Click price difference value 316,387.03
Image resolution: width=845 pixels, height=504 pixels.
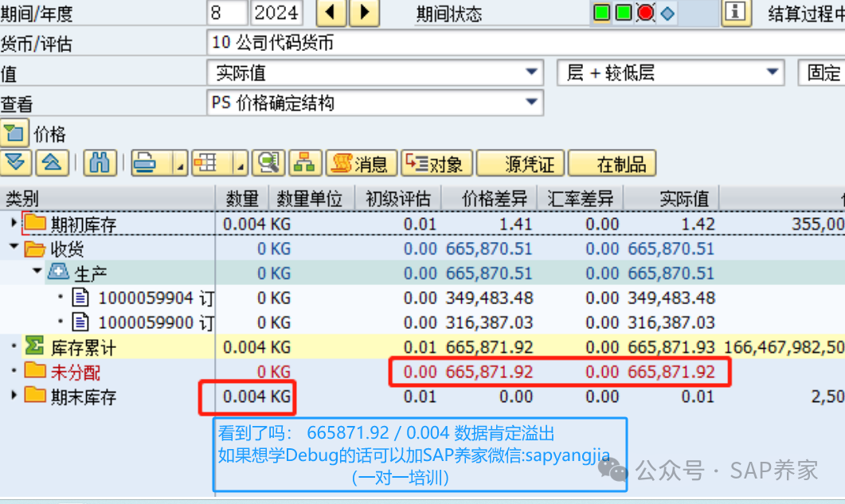click(x=489, y=322)
